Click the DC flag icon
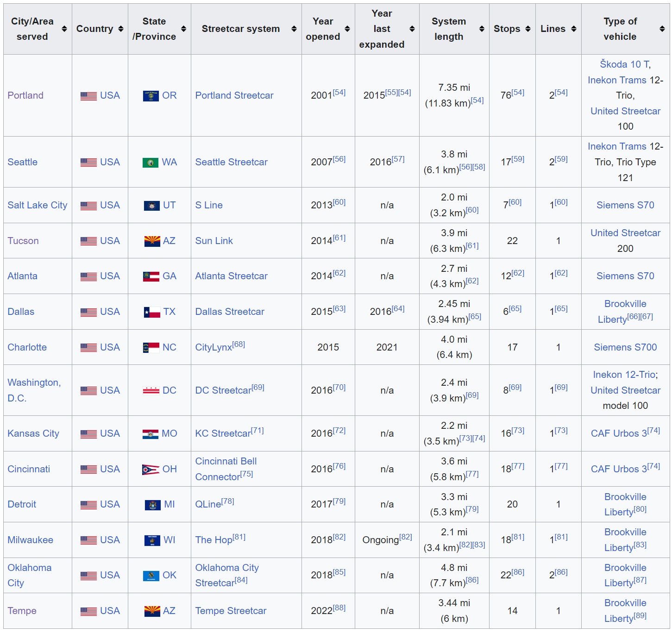 (x=151, y=391)
